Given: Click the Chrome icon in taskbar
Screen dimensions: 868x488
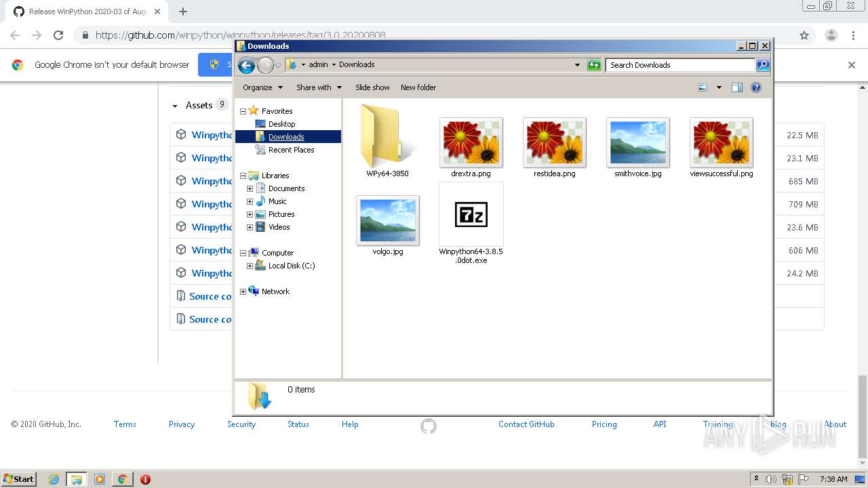Looking at the screenshot, I should [122, 479].
